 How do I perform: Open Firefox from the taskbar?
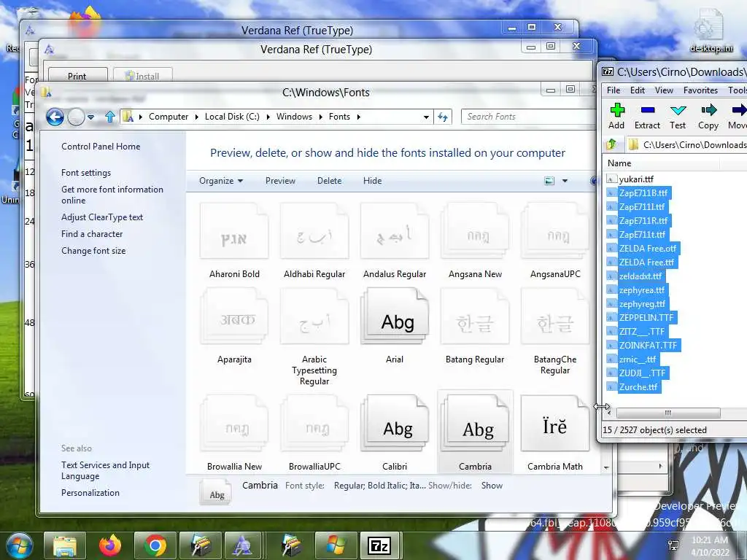coord(110,545)
